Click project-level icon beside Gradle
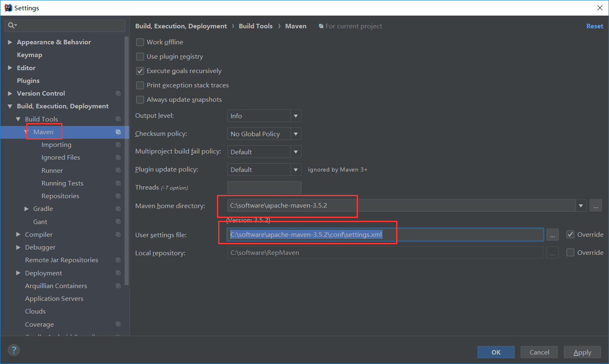Screen dimensions: 609x364 [118, 209]
